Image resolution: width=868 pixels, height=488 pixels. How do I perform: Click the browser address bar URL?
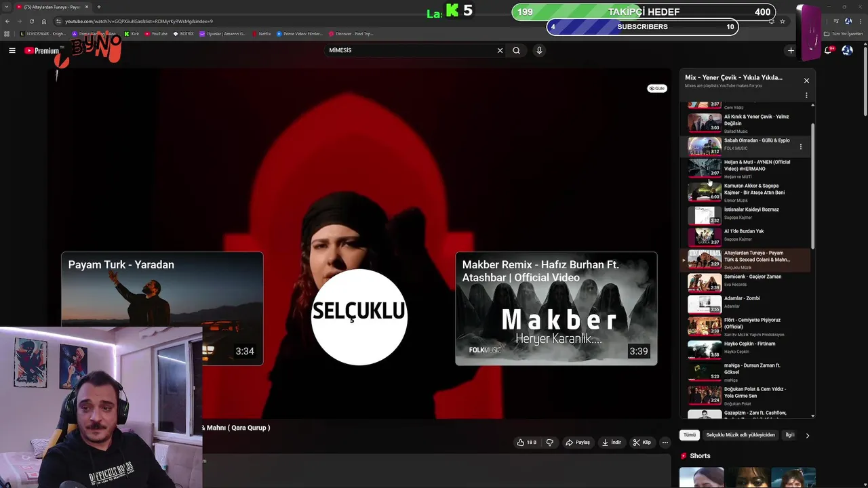[x=138, y=21]
